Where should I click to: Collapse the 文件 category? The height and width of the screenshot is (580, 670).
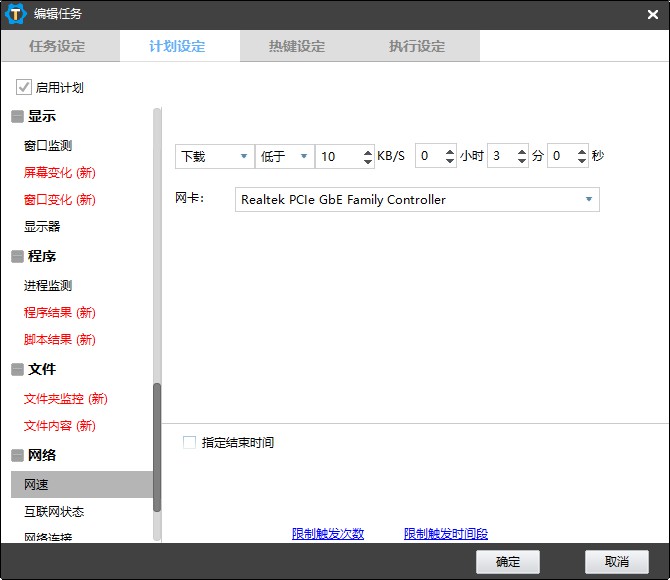(x=17, y=369)
